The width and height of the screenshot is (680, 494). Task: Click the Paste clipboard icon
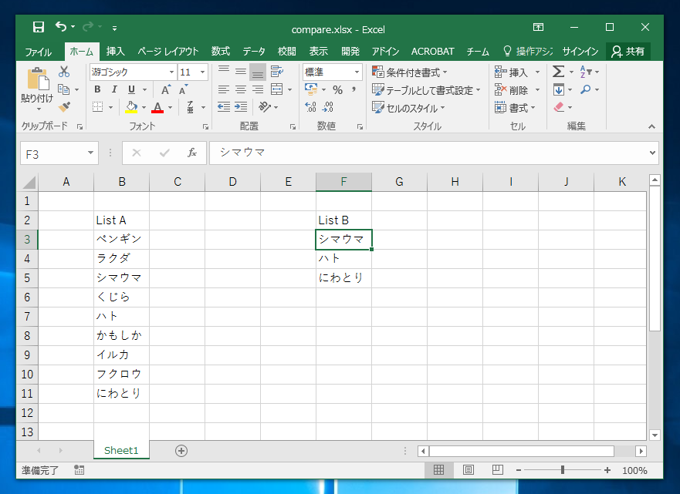point(38,79)
